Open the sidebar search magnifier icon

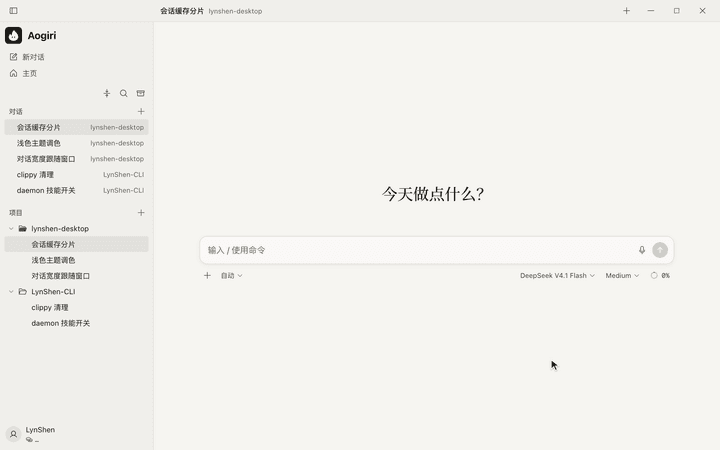[124, 93]
